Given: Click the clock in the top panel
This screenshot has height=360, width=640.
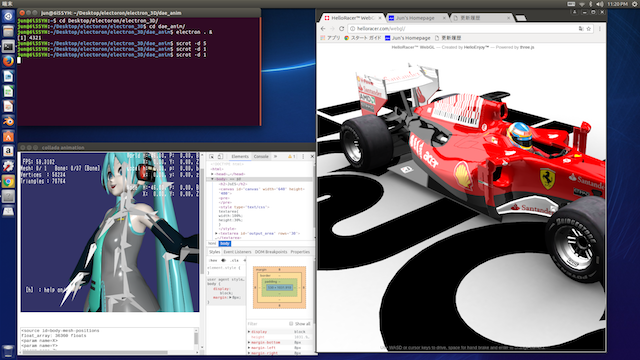Looking at the screenshot, I should (x=617, y=4).
